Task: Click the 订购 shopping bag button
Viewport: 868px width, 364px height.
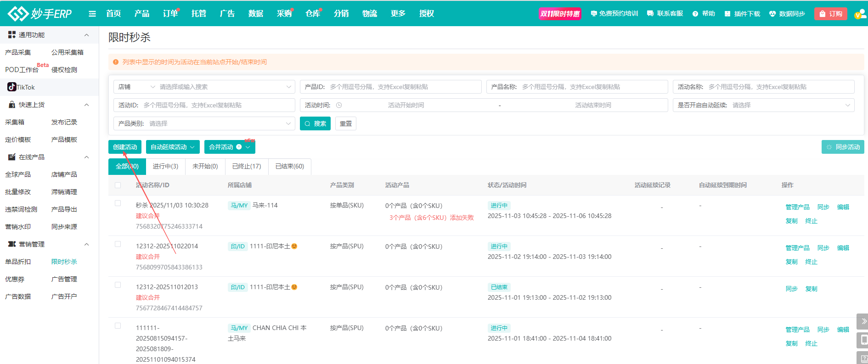Action: coord(830,14)
